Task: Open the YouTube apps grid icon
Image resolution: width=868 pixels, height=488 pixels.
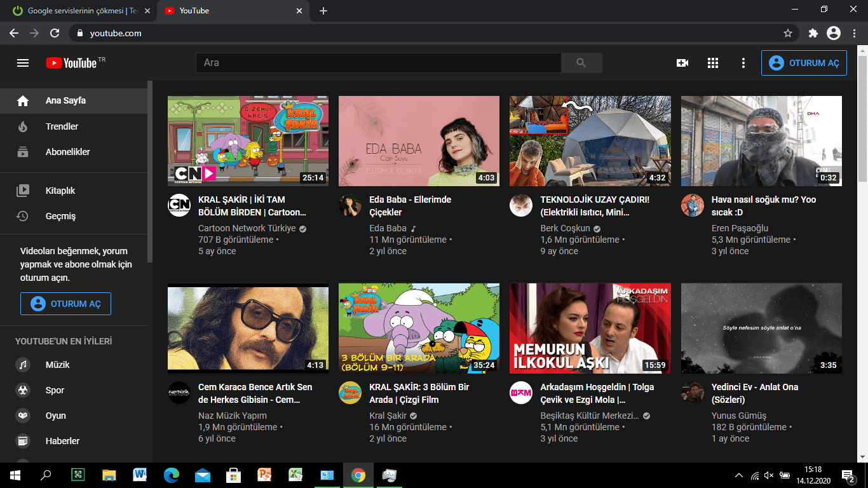Action: [x=713, y=63]
